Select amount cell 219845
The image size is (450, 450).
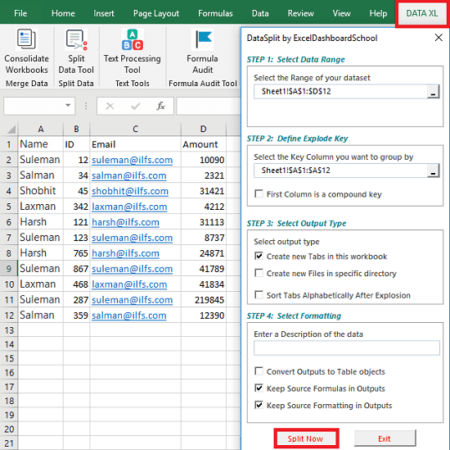click(x=203, y=300)
